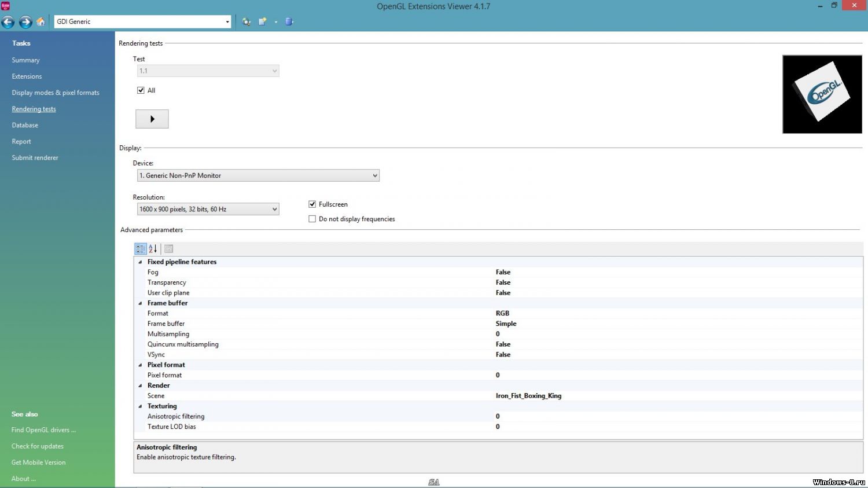This screenshot has width=868, height=488.
Task: Click the spinning OpenGL cube preview
Action: tap(822, 94)
